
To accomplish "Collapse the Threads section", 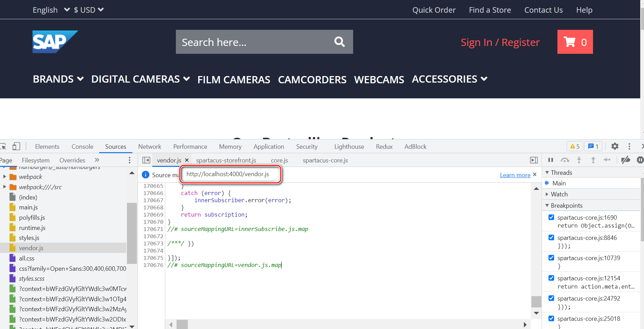I will pyautogui.click(x=547, y=172).
